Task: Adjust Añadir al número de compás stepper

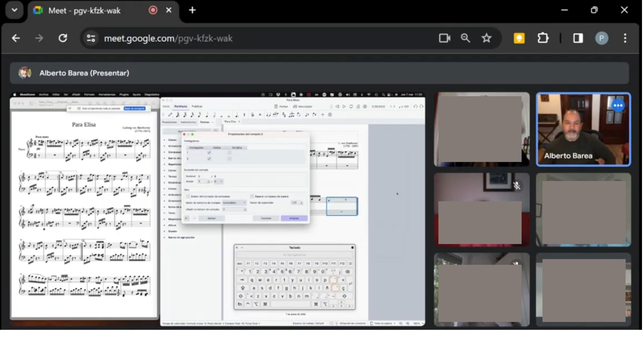Action: click(245, 209)
